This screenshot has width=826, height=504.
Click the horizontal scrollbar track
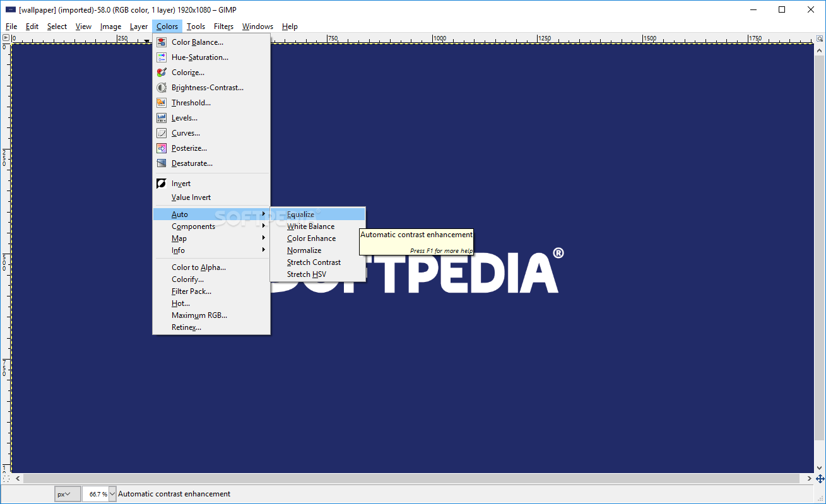tap(413, 479)
